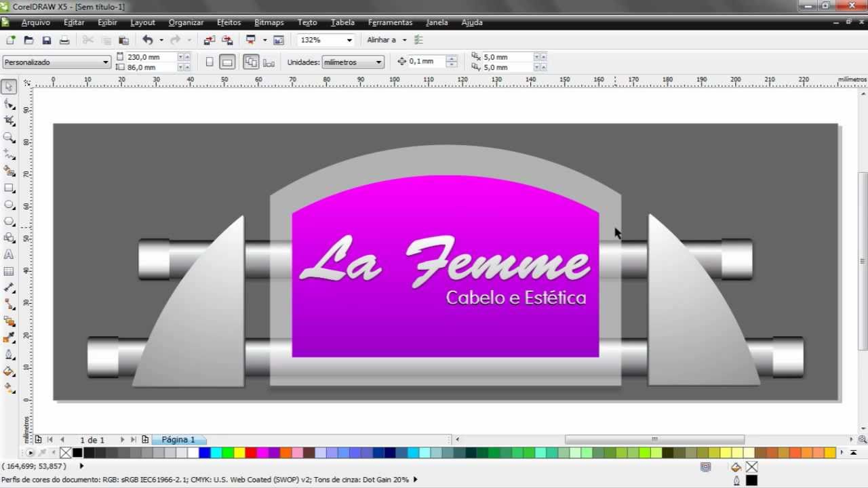
Task: Choose the Rectangle tool
Action: point(9,188)
